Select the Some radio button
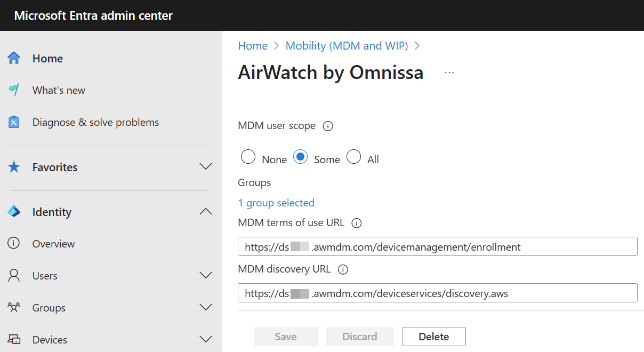This screenshot has width=644, height=352. pos(301,157)
